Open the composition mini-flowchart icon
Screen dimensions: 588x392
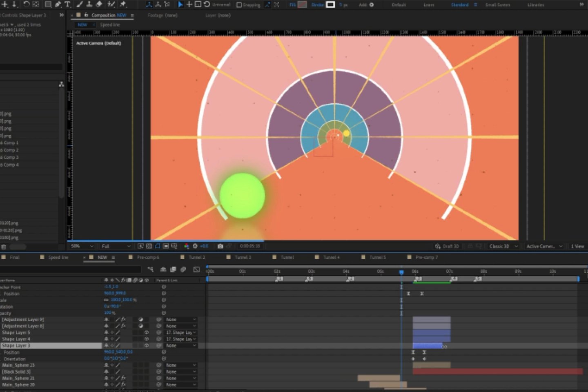[151, 269]
